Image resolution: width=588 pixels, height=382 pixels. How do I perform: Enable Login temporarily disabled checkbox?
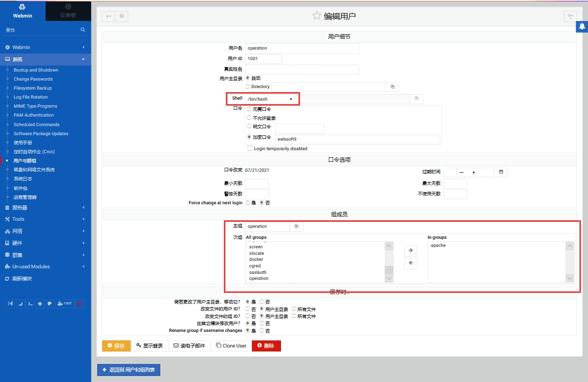coord(249,149)
